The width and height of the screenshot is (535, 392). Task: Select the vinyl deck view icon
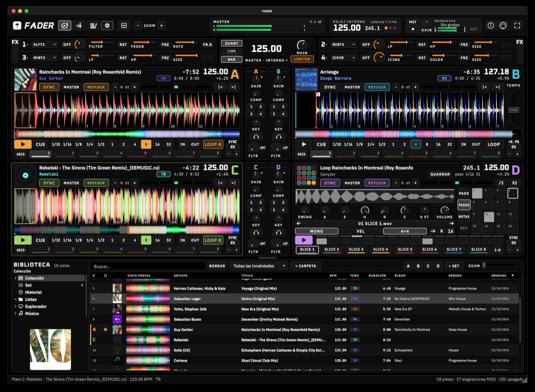pyautogui.click(x=65, y=25)
